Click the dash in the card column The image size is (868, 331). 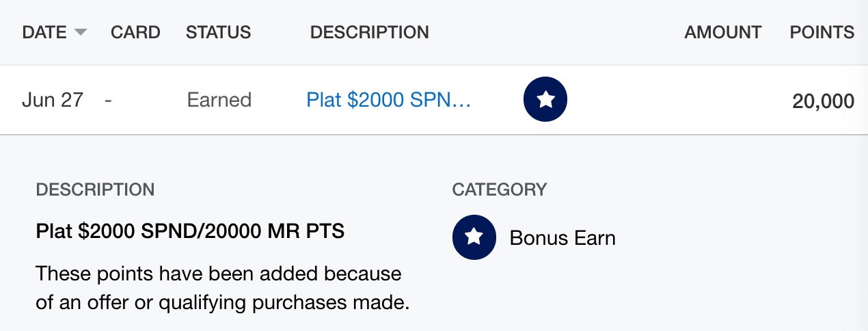tap(108, 101)
